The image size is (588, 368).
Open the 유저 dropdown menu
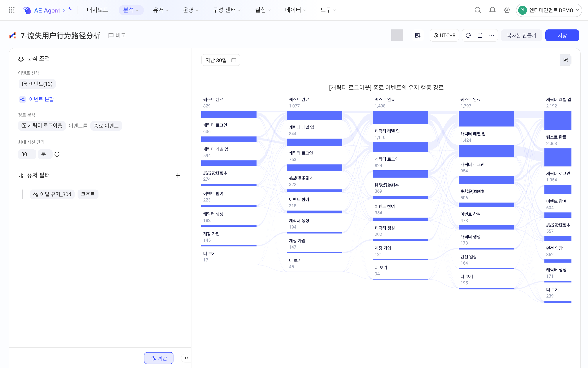coord(161,10)
